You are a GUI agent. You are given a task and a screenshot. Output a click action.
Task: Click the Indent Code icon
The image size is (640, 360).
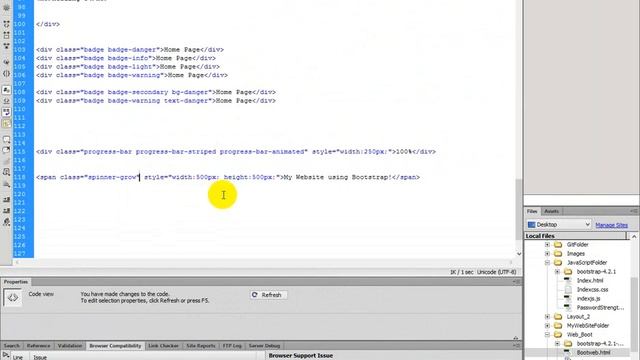point(7,200)
